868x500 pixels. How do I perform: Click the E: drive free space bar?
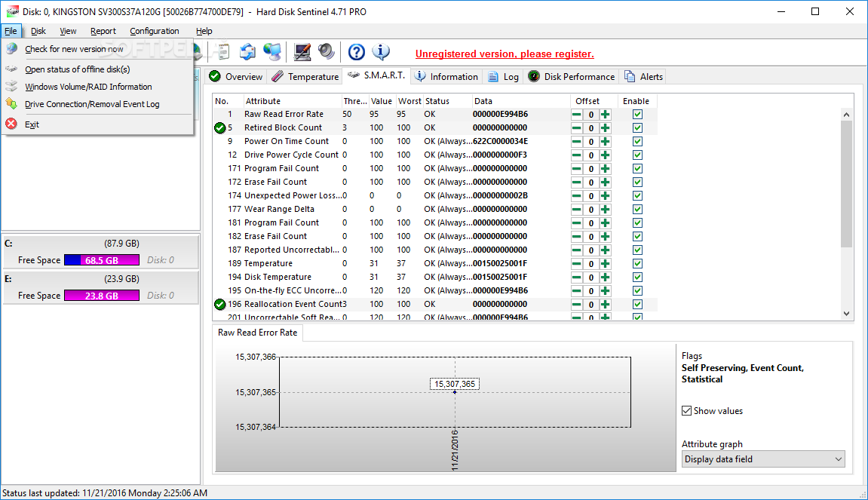[x=102, y=296]
